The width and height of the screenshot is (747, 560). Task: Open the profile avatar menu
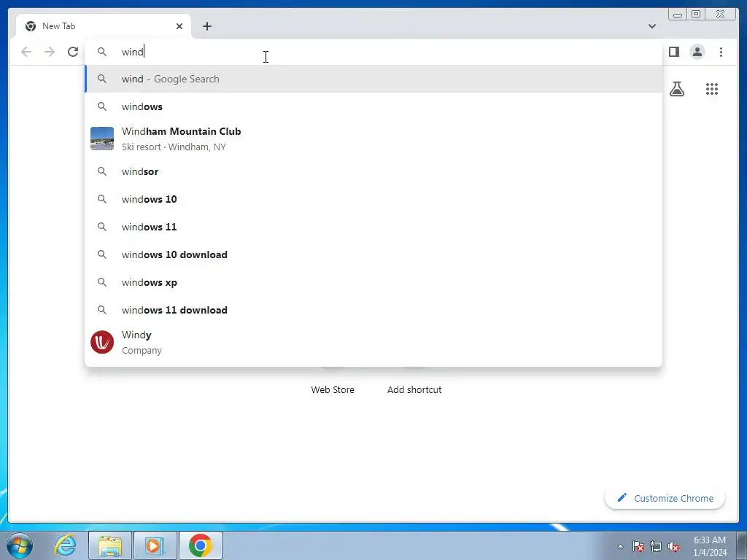[x=697, y=52]
